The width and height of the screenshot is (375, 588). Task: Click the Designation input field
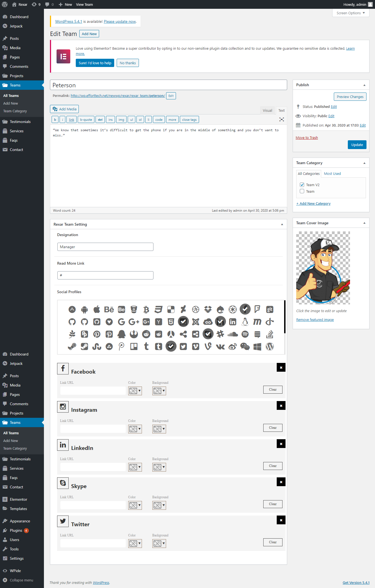point(105,247)
